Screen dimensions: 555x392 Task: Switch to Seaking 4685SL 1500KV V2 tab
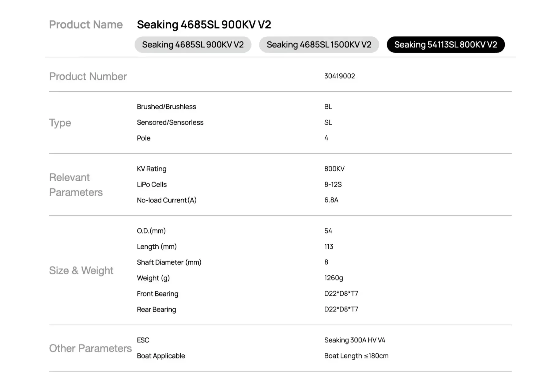tap(319, 45)
